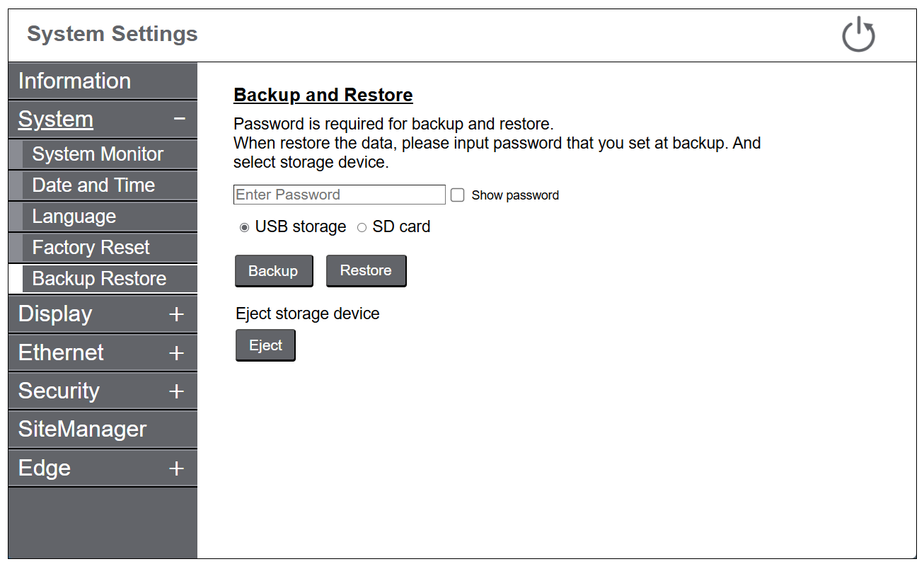Expand the Edge section plus icon
The height and width of the screenshot is (564, 924).
click(177, 468)
